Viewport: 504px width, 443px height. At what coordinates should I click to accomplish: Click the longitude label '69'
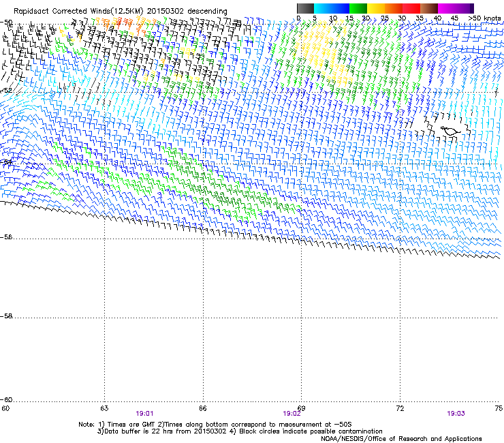(302, 408)
